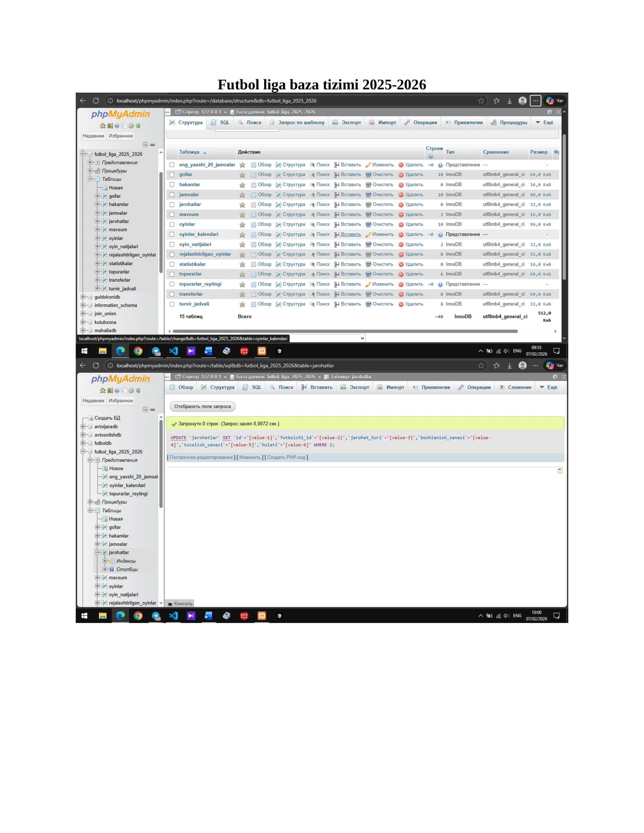Viewport: 644px width, 833px height.
Task: Collapse Таблицы node in upper sidebar tree
Action: (90, 179)
